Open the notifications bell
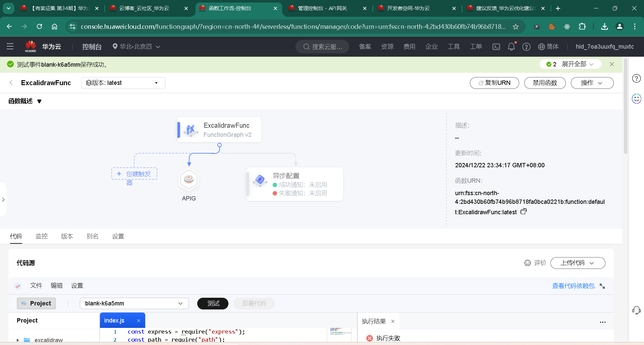Viewport: 644px width, 345px height. tap(511, 47)
